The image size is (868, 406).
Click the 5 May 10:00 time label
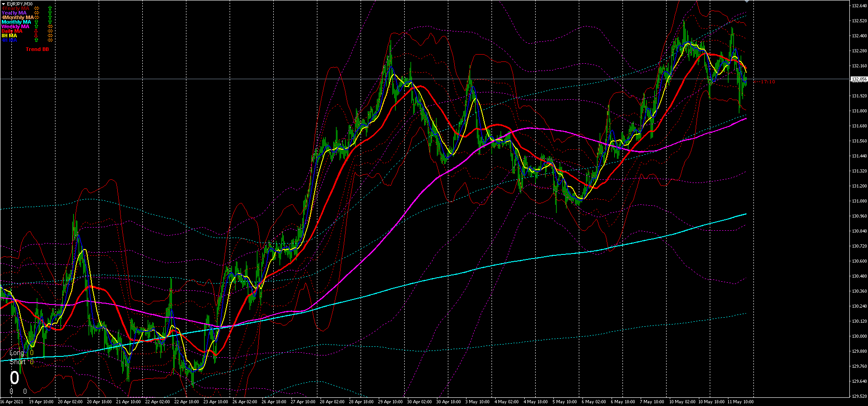(x=565, y=402)
